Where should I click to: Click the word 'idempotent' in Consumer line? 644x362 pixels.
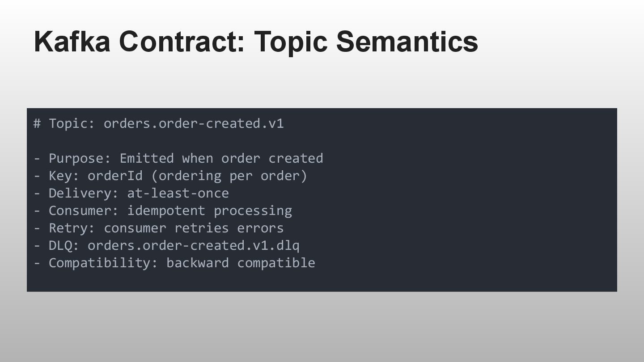[166, 210]
